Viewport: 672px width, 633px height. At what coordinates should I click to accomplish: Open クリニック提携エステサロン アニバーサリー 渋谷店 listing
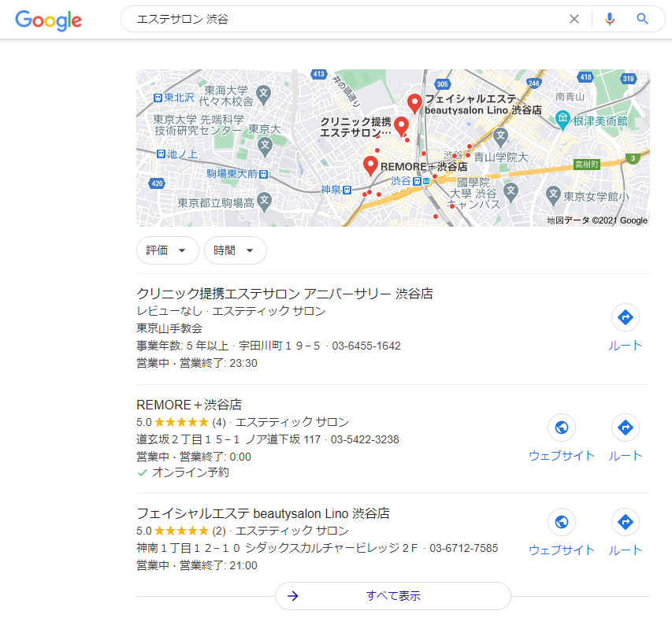[x=284, y=294]
